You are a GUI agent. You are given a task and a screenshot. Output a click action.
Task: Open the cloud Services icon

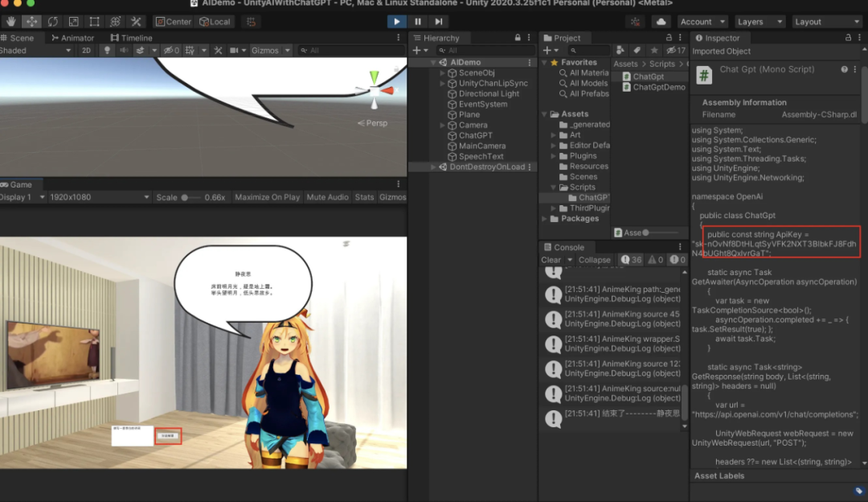(661, 22)
